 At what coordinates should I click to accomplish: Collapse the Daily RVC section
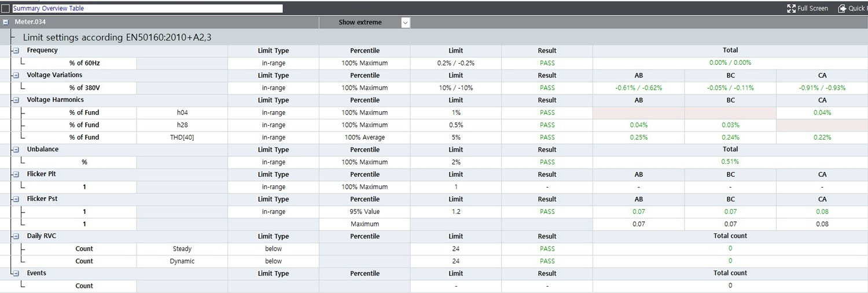click(x=16, y=236)
